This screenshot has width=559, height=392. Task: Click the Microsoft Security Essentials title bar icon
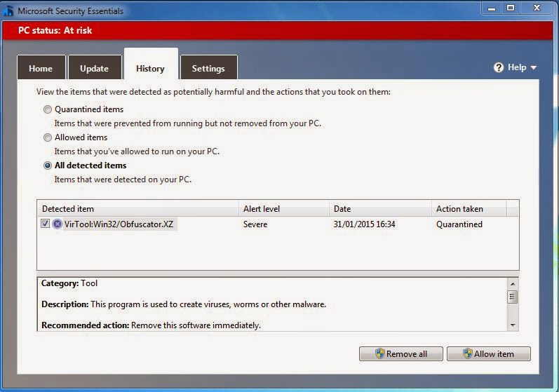click(x=8, y=11)
